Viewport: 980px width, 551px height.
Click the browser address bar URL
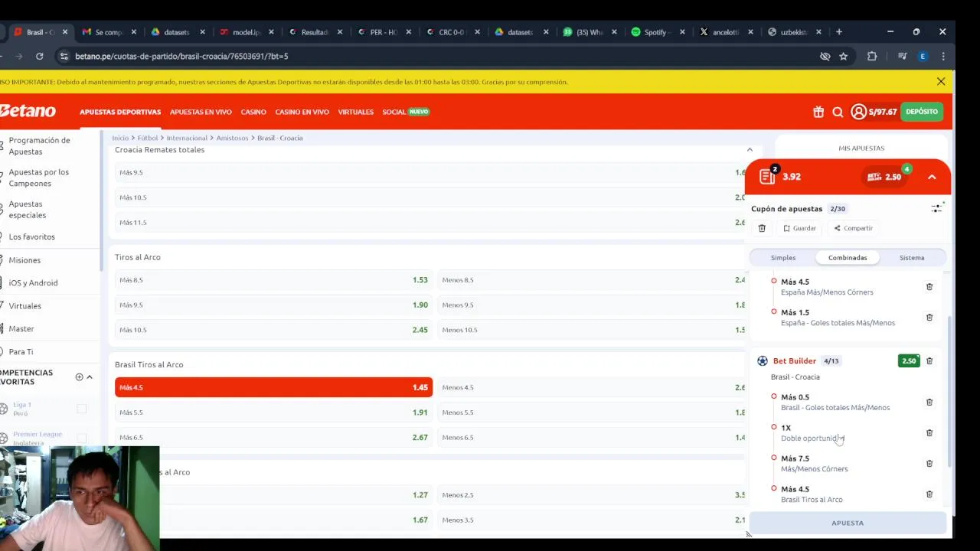(181, 56)
